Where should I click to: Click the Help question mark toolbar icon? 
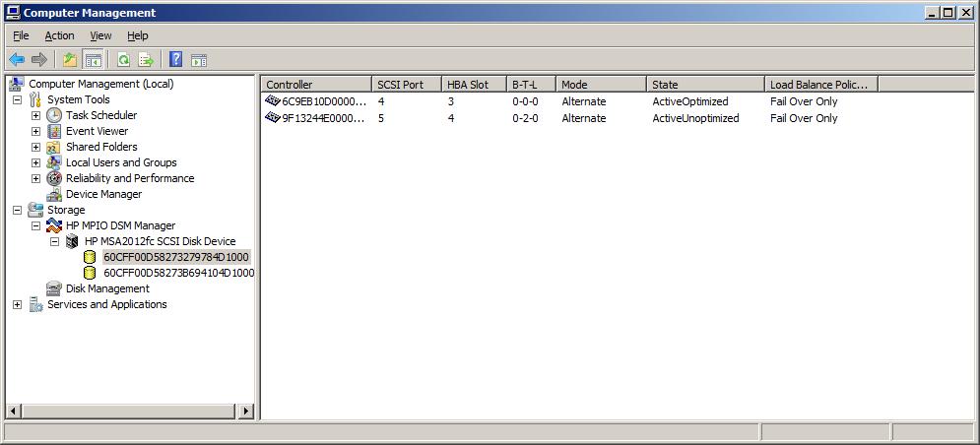pyautogui.click(x=176, y=59)
